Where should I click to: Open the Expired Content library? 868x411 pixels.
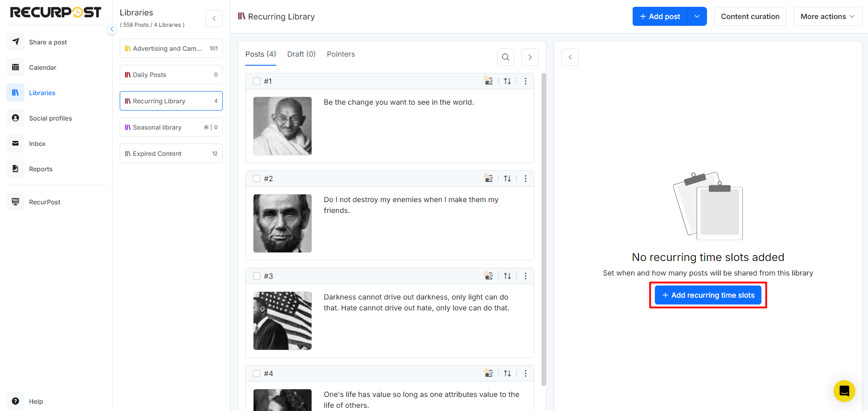tap(171, 153)
